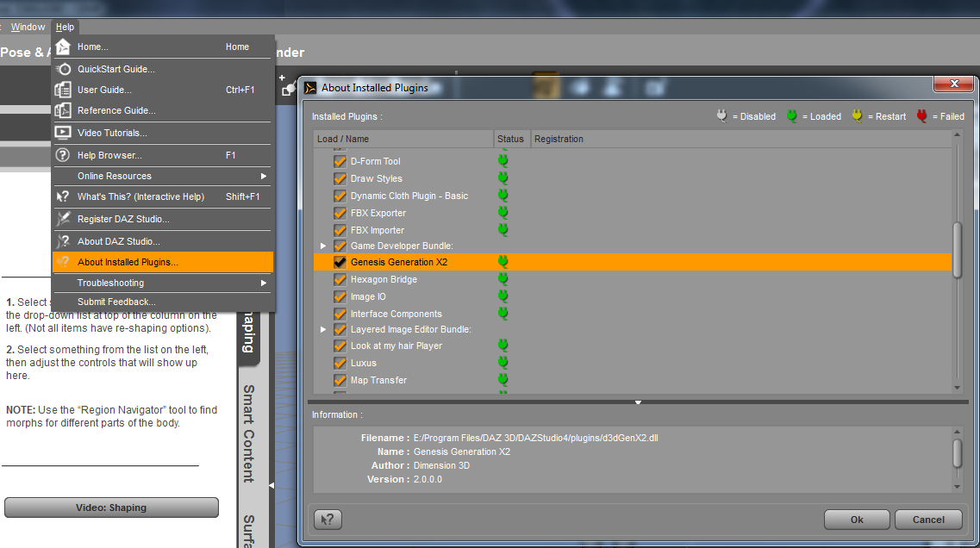980x548 pixels.
Task: Click the Image IO status plug icon
Action: (502, 296)
